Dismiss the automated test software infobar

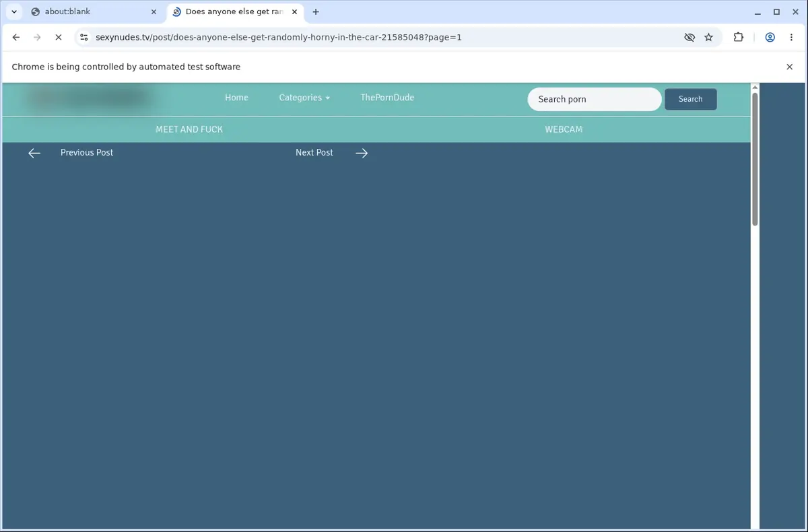pyautogui.click(x=790, y=67)
